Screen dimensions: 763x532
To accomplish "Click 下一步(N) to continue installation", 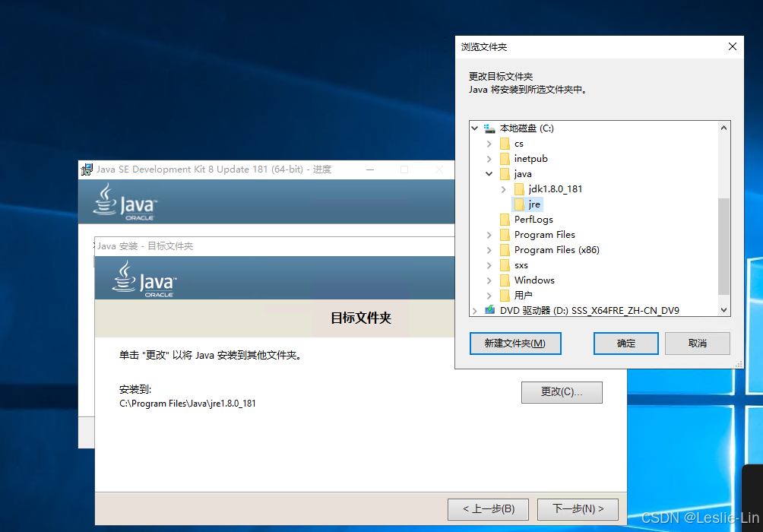I will coord(578,509).
